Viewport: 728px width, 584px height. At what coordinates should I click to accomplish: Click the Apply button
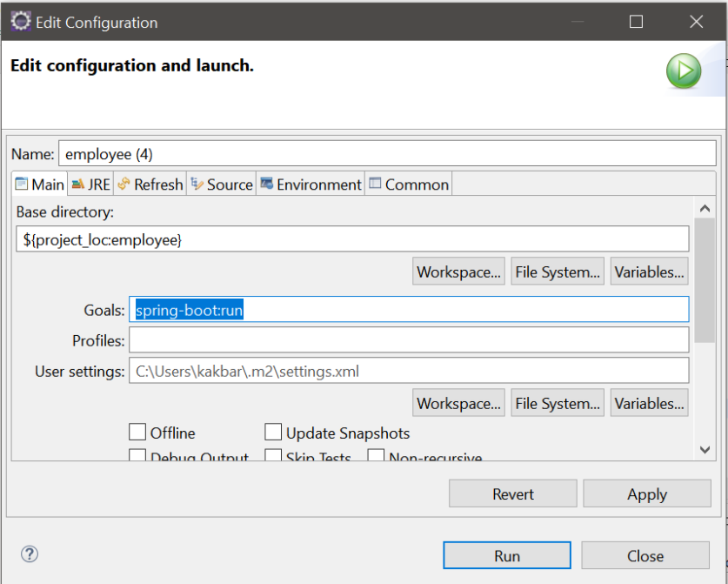tap(647, 493)
